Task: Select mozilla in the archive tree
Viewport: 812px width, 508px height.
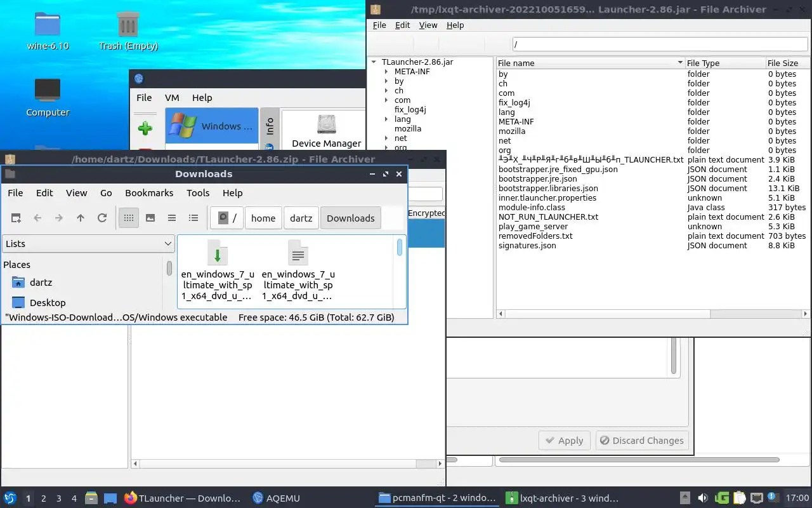Action: point(408,129)
